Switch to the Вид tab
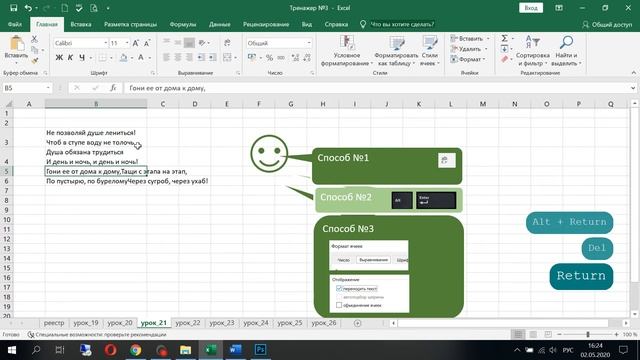The image size is (640, 360). click(x=307, y=24)
